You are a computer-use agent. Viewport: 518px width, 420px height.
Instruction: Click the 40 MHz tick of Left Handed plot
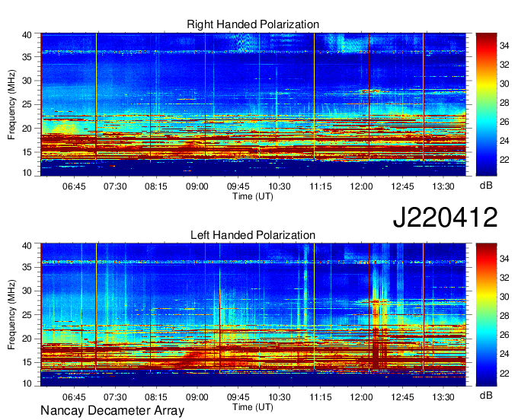coord(27,246)
